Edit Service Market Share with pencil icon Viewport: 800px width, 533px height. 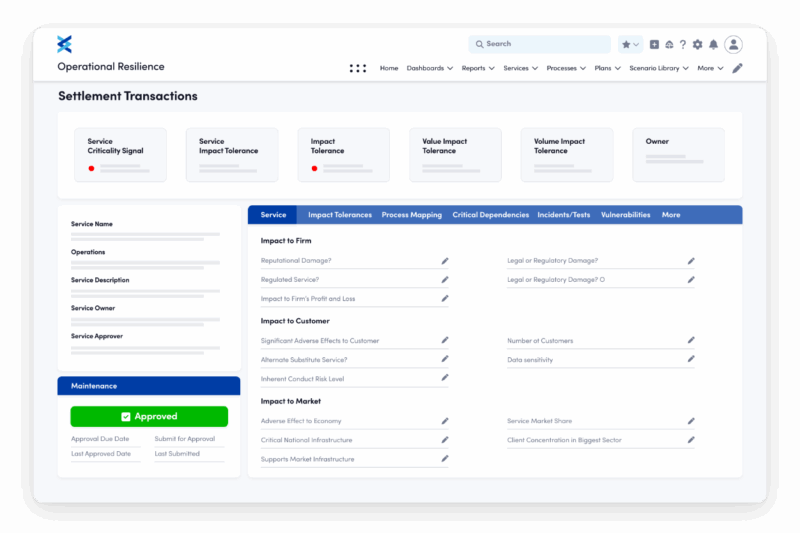(x=691, y=421)
